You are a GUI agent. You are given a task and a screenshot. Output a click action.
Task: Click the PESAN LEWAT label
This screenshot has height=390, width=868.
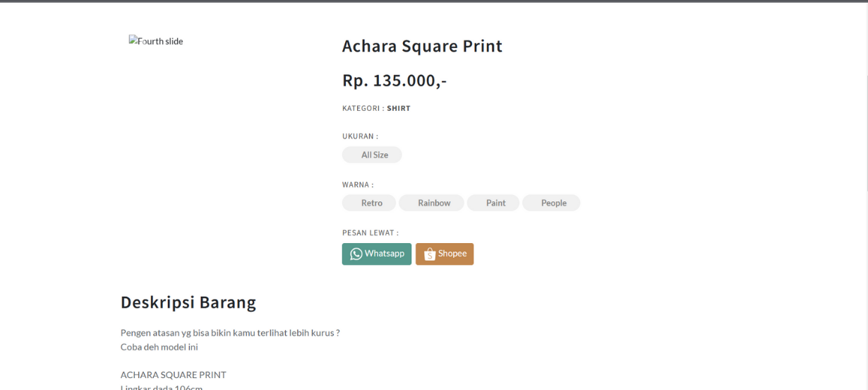coord(370,233)
